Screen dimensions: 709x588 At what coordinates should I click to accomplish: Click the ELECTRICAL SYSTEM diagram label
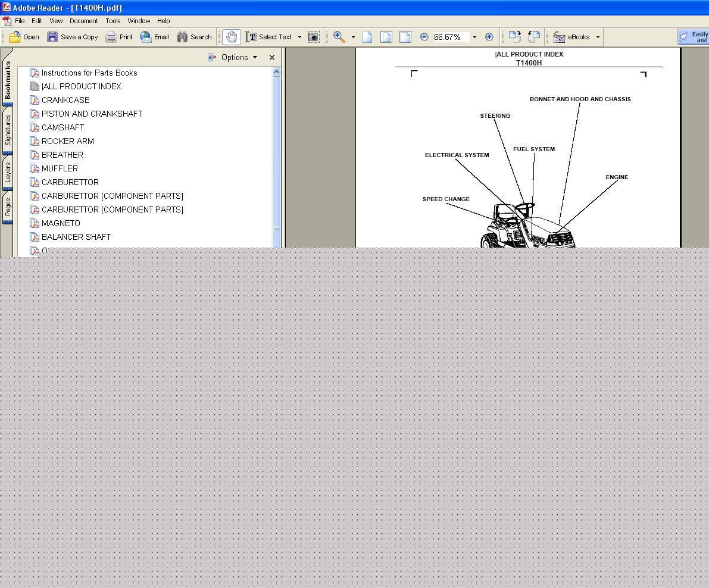tap(457, 155)
